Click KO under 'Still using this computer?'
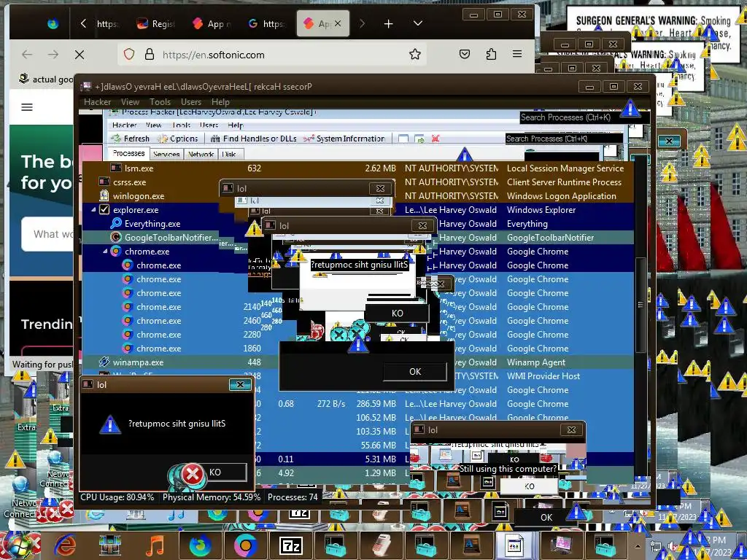Viewport: 747px width, 560px height. pyautogui.click(x=530, y=486)
